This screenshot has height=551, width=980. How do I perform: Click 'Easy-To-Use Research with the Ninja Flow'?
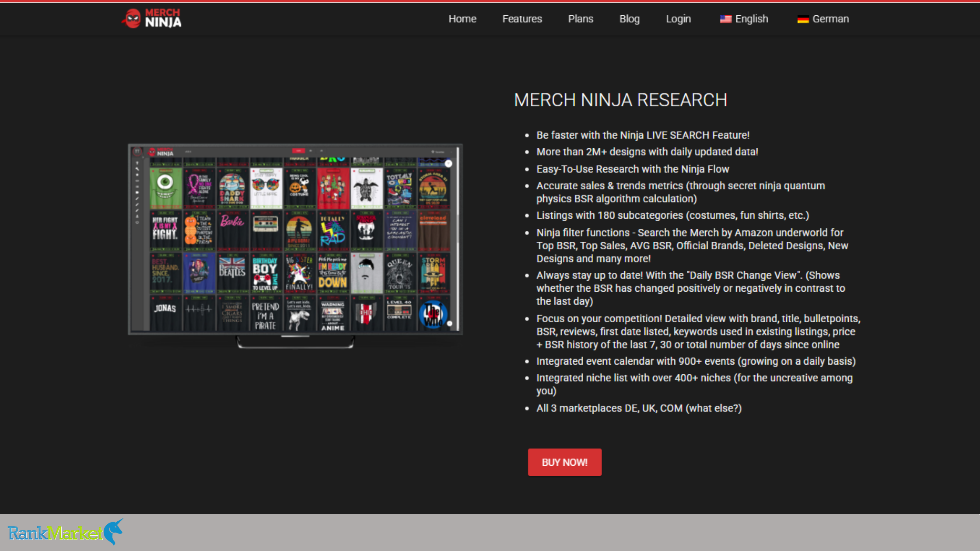click(x=633, y=169)
